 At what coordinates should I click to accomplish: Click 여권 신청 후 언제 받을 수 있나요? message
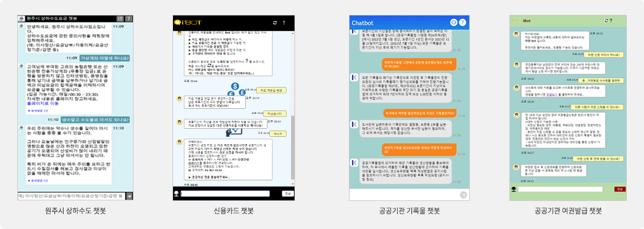point(599,159)
